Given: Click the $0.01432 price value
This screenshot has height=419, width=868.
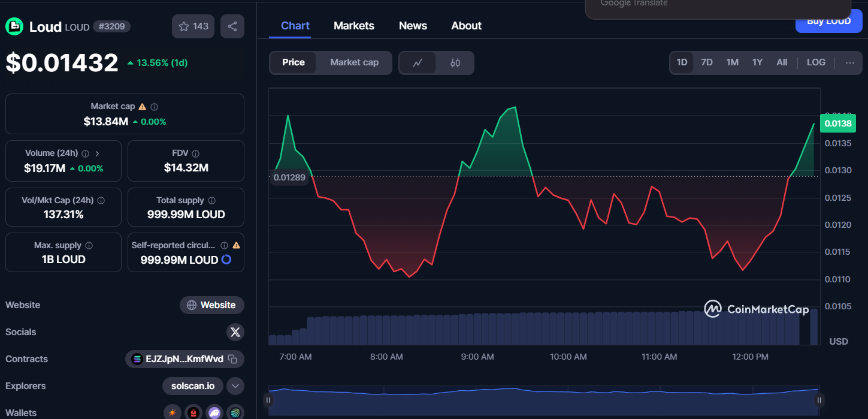Looking at the screenshot, I should [62, 63].
